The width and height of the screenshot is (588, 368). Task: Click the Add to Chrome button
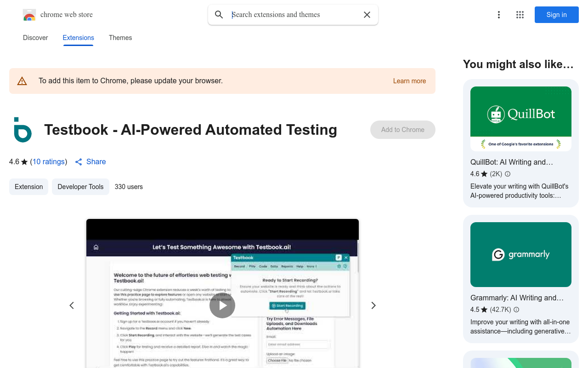point(403,130)
